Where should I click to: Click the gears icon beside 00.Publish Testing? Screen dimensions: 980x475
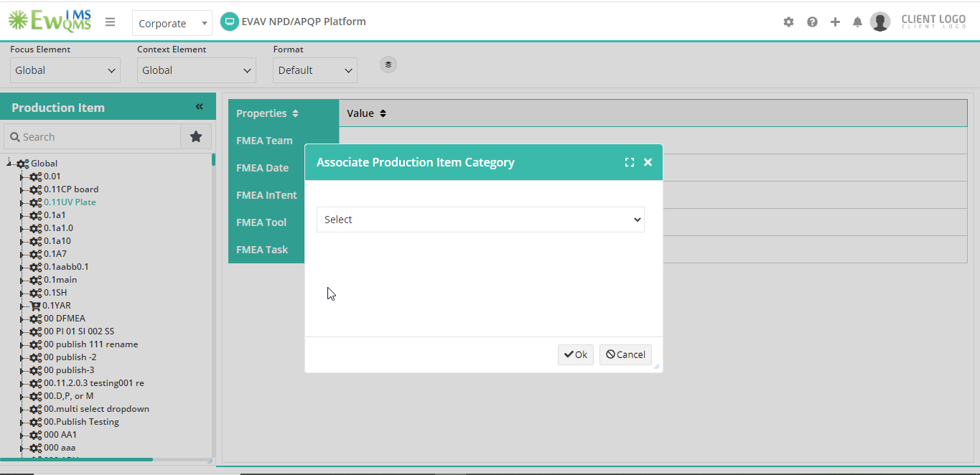[x=35, y=422]
